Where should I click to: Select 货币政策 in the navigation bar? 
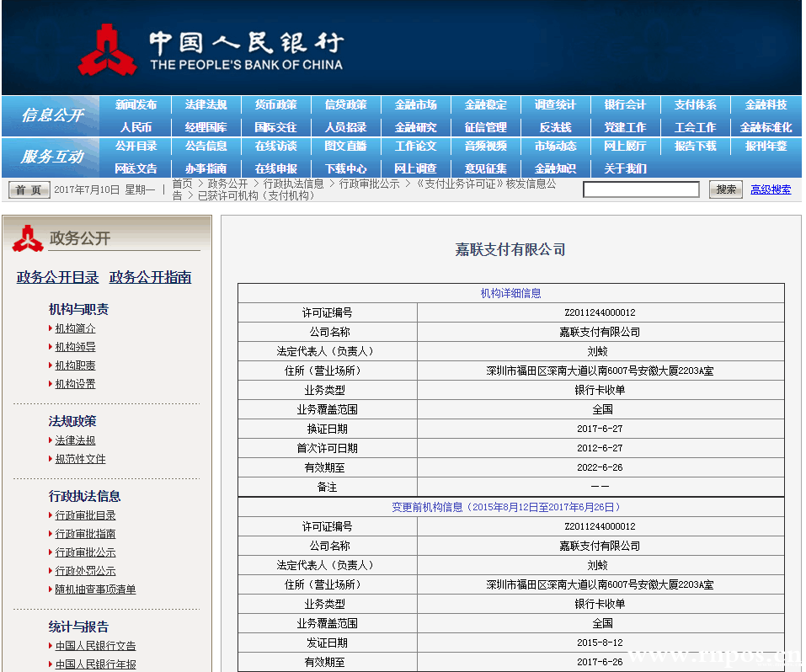(x=275, y=105)
